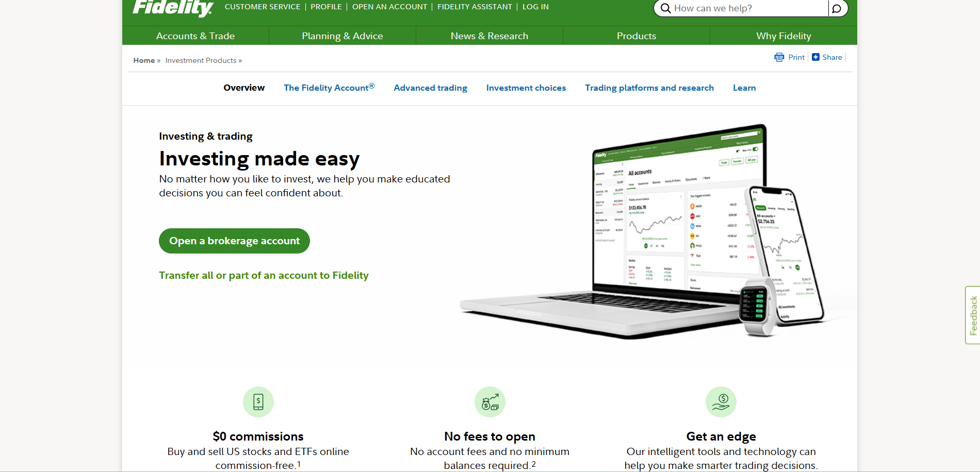Click the LOG IN link
Screen dimensions: 980x472
(x=535, y=7)
